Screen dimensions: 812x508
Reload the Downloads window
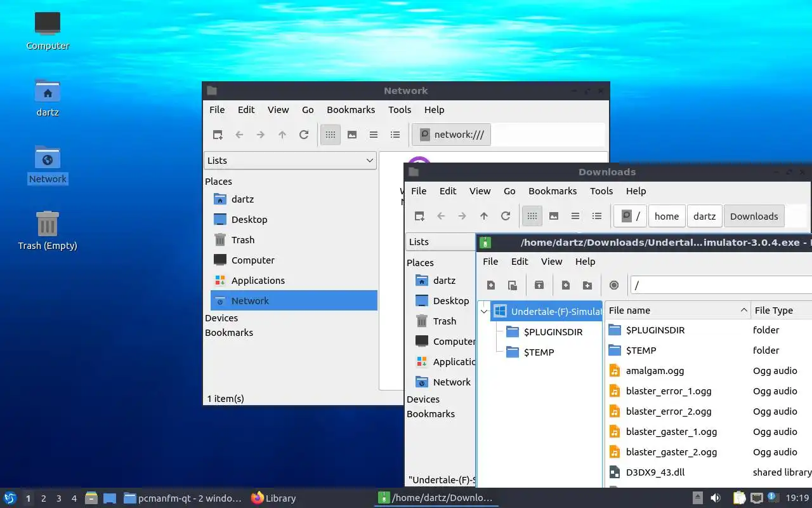click(506, 216)
